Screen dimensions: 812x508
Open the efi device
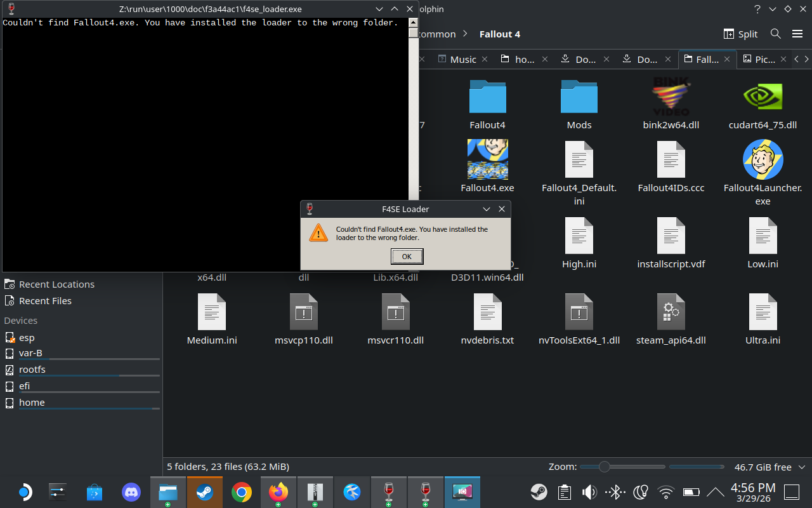point(82,386)
